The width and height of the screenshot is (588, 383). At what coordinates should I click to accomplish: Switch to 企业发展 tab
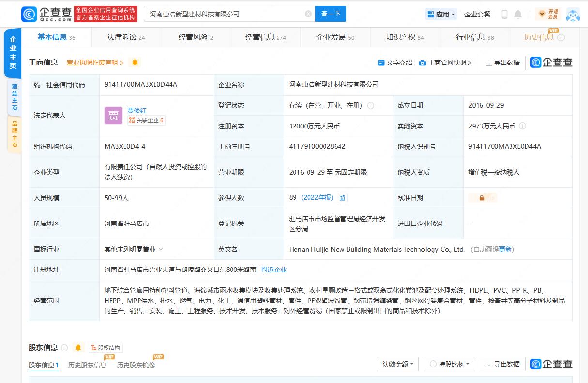coord(335,37)
